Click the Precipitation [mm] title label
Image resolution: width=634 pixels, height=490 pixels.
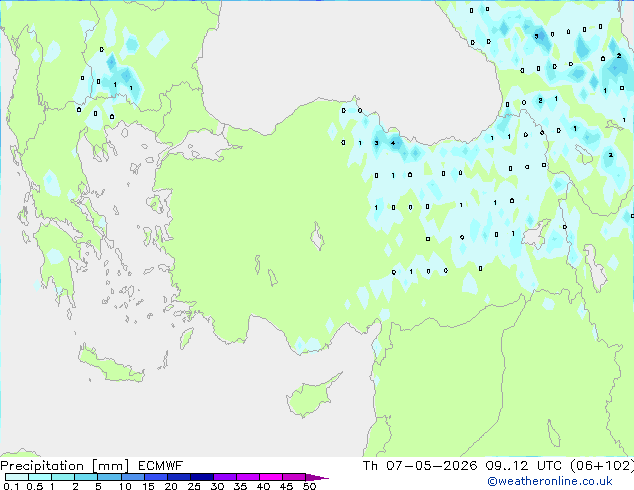tap(65, 466)
